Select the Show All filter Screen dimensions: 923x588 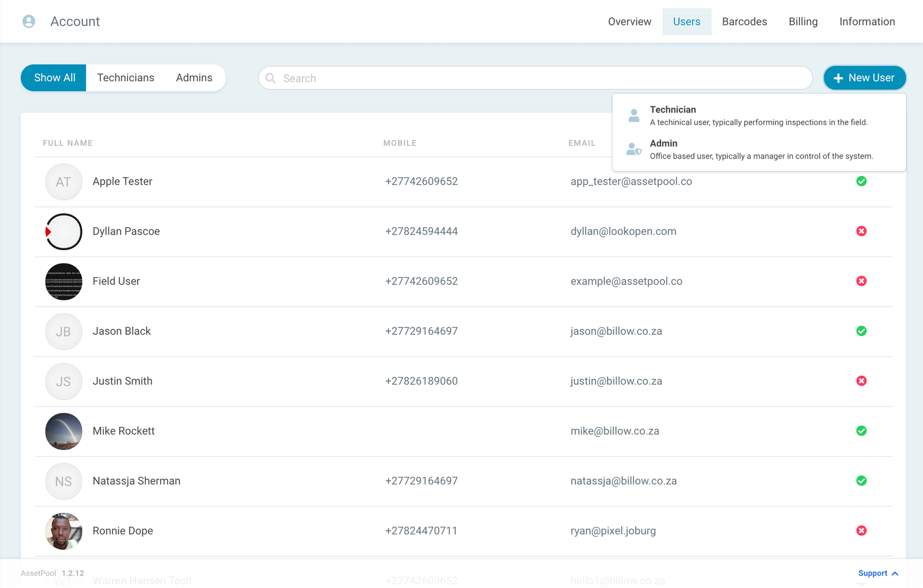[x=54, y=78]
